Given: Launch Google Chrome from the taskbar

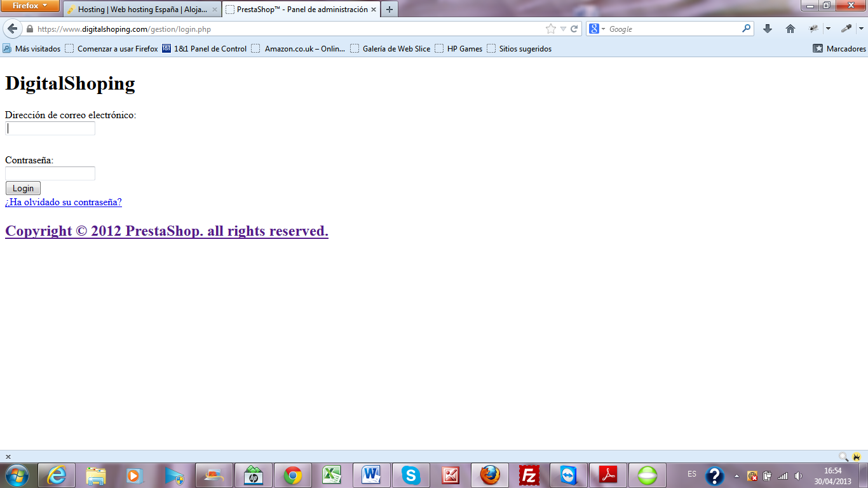Looking at the screenshot, I should (293, 475).
